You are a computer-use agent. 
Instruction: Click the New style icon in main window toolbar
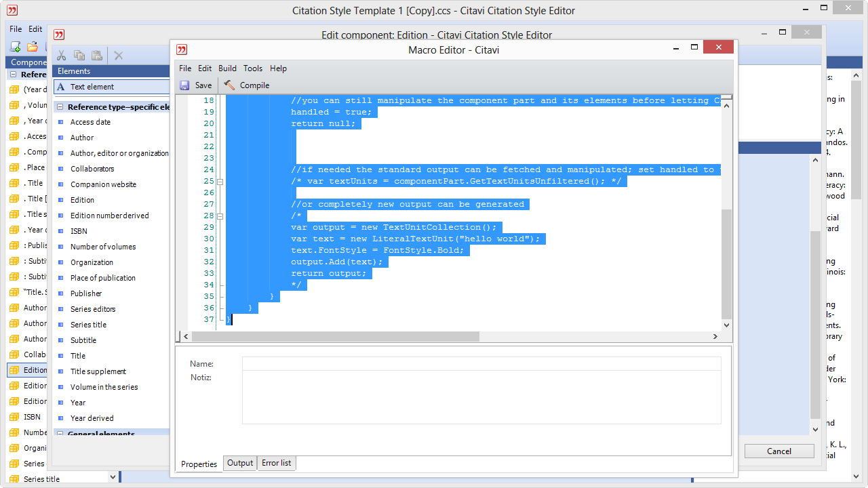click(15, 47)
